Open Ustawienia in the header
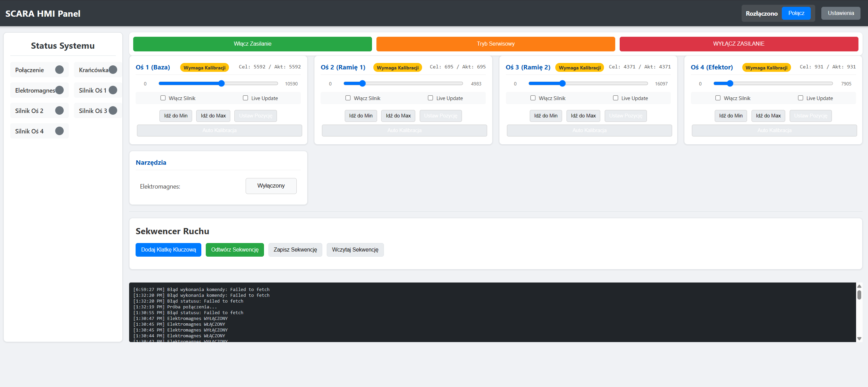868x387 pixels. (840, 13)
